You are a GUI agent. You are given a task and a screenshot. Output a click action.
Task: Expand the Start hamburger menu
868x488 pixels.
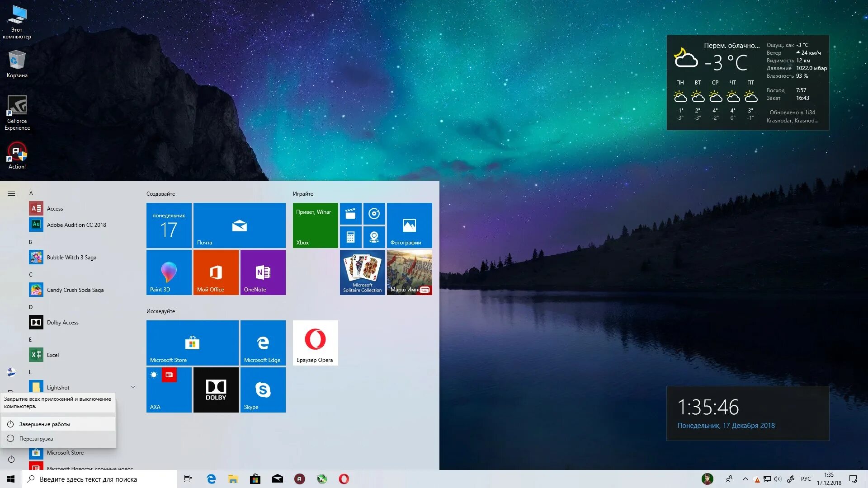click(11, 193)
